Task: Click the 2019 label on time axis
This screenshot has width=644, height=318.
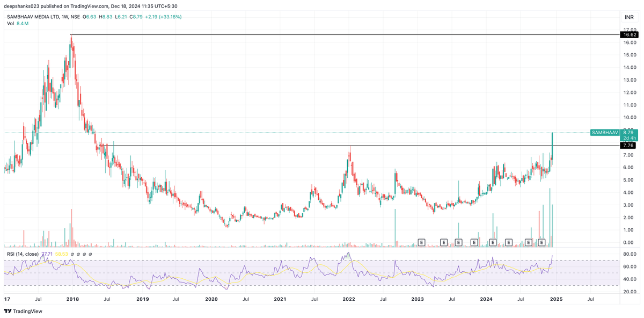Action: click(143, 299)
